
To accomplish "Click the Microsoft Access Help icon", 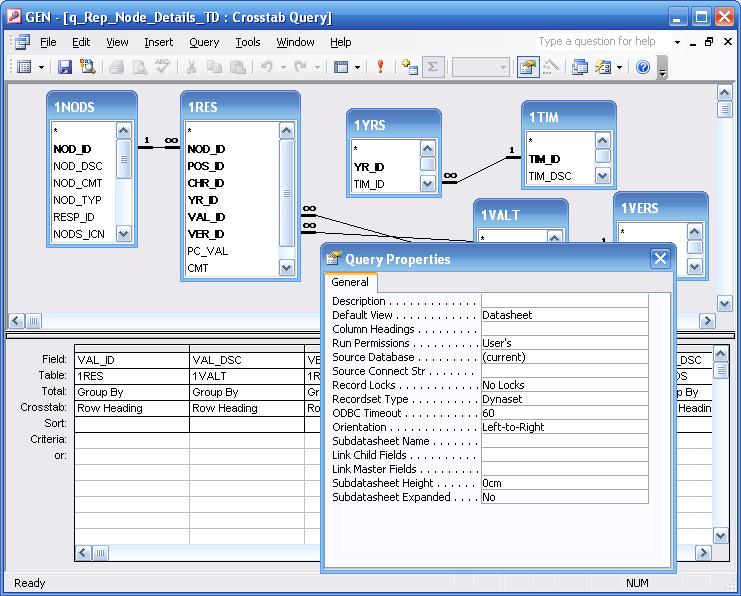I will point(643,67).
